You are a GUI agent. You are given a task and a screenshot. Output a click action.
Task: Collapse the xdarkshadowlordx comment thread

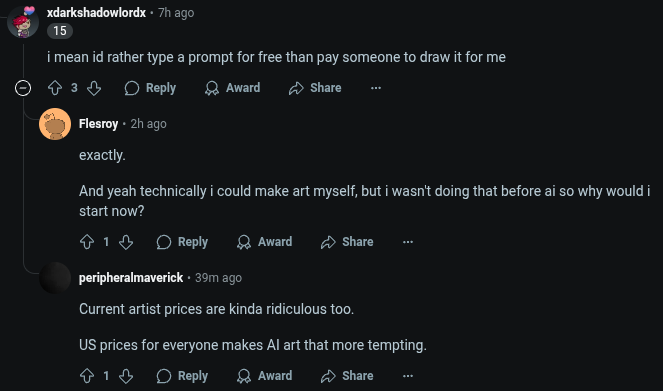[x=23, y=88]
